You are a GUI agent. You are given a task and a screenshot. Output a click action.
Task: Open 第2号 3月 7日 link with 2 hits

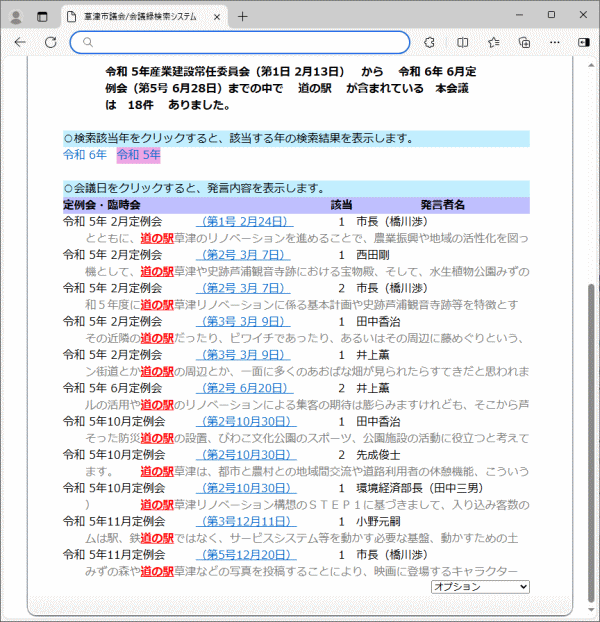pos(243,288)
